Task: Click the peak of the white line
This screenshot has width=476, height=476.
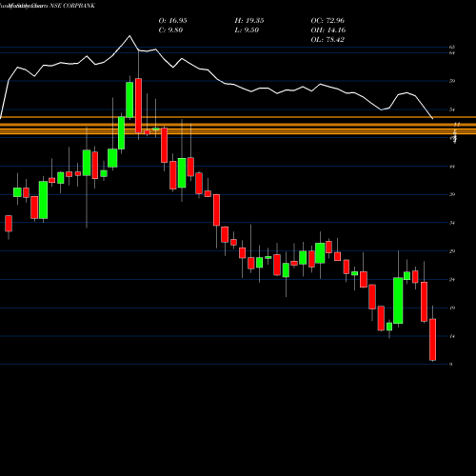Action: click(x=129, y=36)
